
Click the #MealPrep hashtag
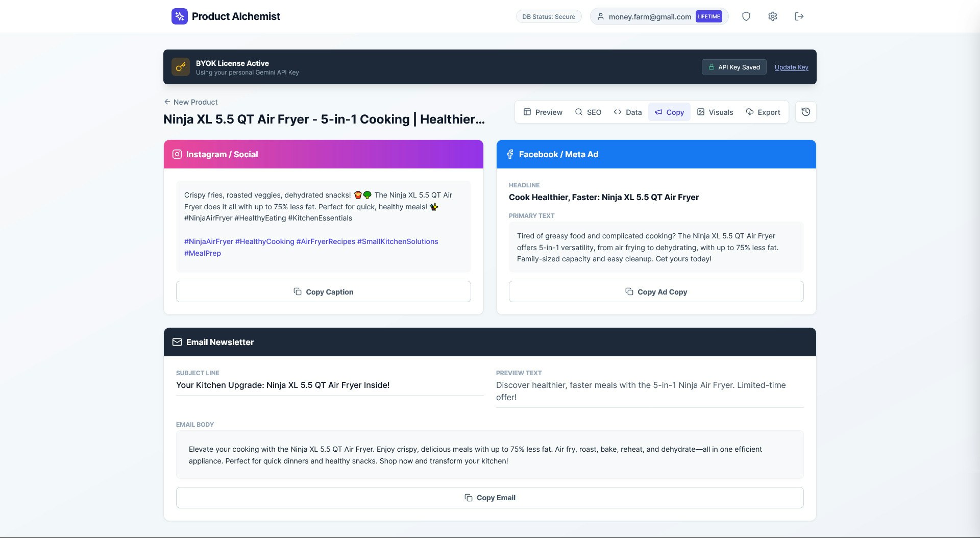coord(203,253)
